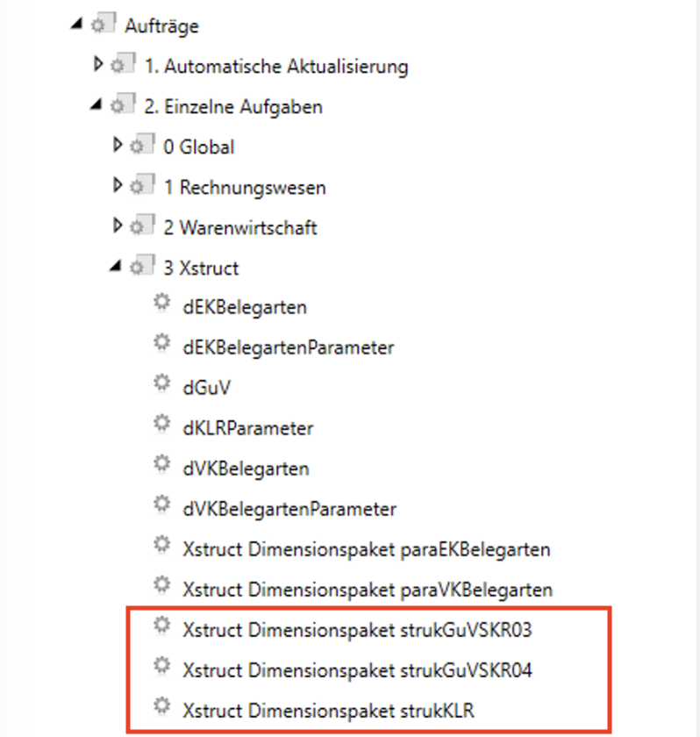Image resolution: width=700 pixels, height=737 pixels.
Task: Select the dEKBelegartenParameter job
Action: [x=289, y=347]
